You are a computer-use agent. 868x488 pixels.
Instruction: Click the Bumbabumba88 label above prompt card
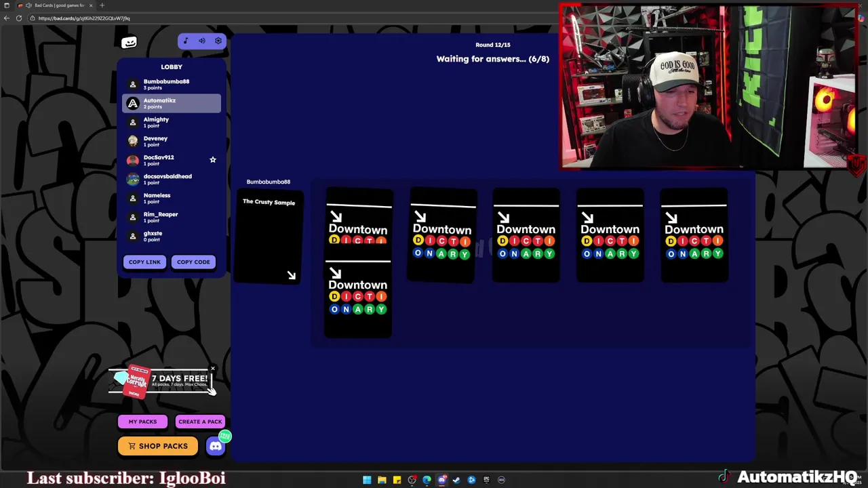pyautogui.click(x=269, y=182)
